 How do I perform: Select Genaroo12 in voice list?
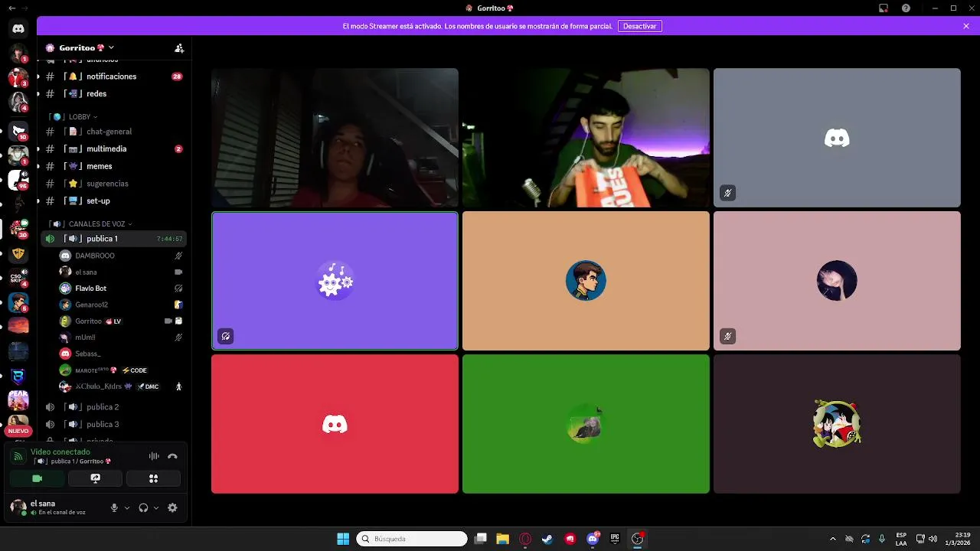(121, 305)
